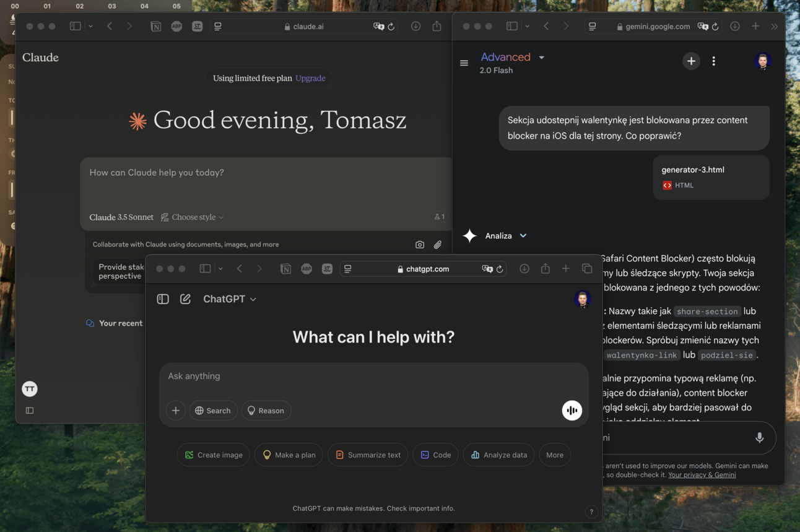Go back in the Claude window
The image size is (800, 532).
(x=110, y=27)
